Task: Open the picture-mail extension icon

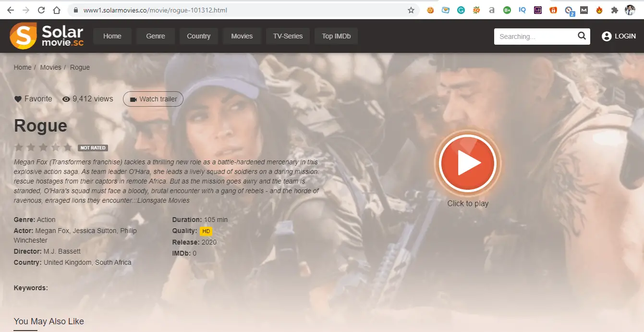Action: (x=446, y=10)
